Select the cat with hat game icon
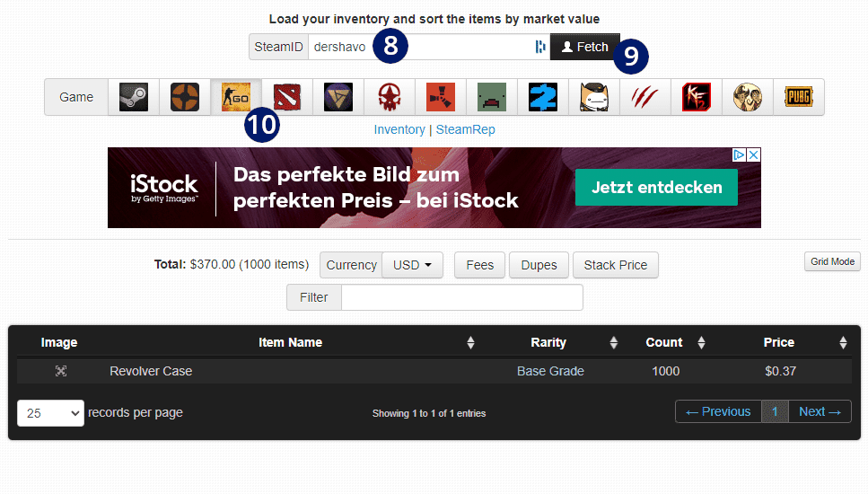Screen dimensions: 868x494 594,97
